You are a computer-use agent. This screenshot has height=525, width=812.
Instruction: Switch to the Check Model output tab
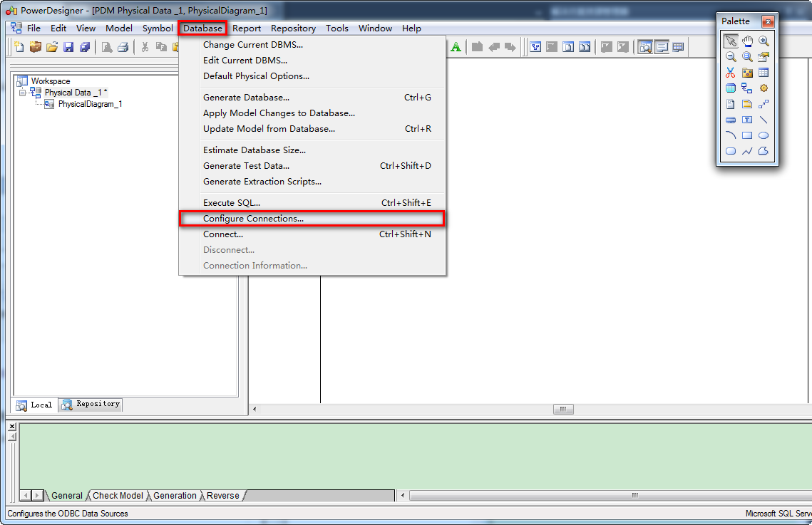coord(118,495)
